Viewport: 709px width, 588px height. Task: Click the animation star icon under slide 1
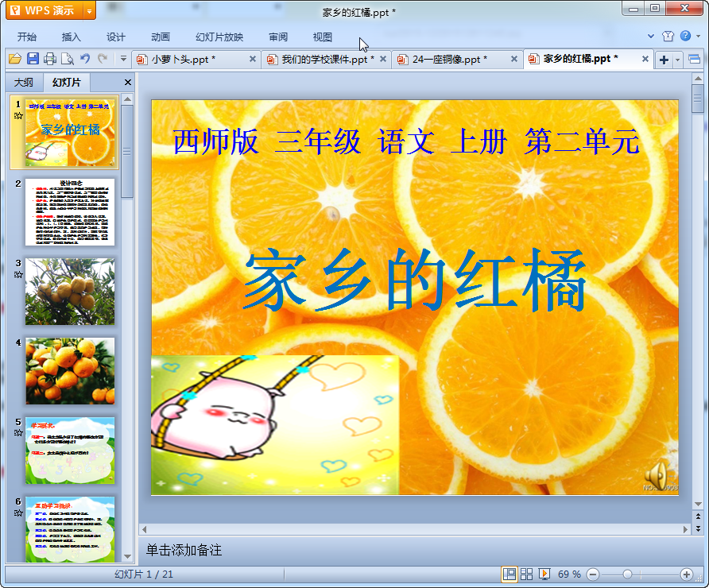(18, 116)
